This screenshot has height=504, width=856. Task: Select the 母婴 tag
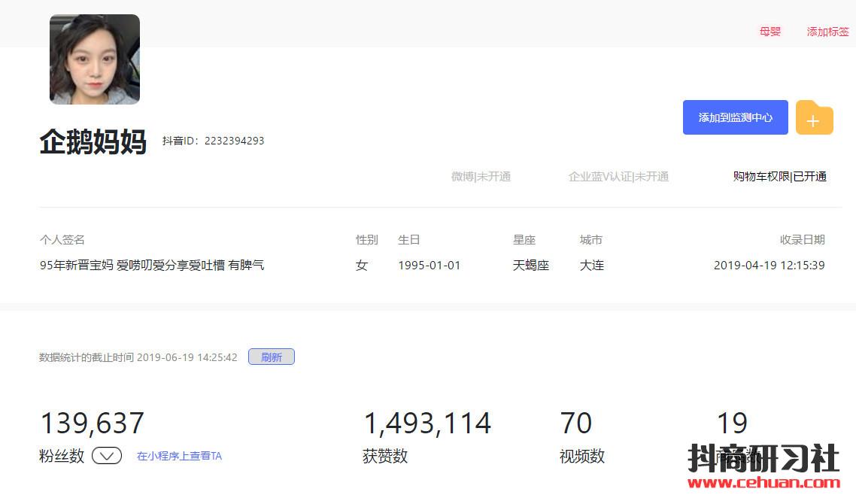pyautogui.click(x=770, y=32)
